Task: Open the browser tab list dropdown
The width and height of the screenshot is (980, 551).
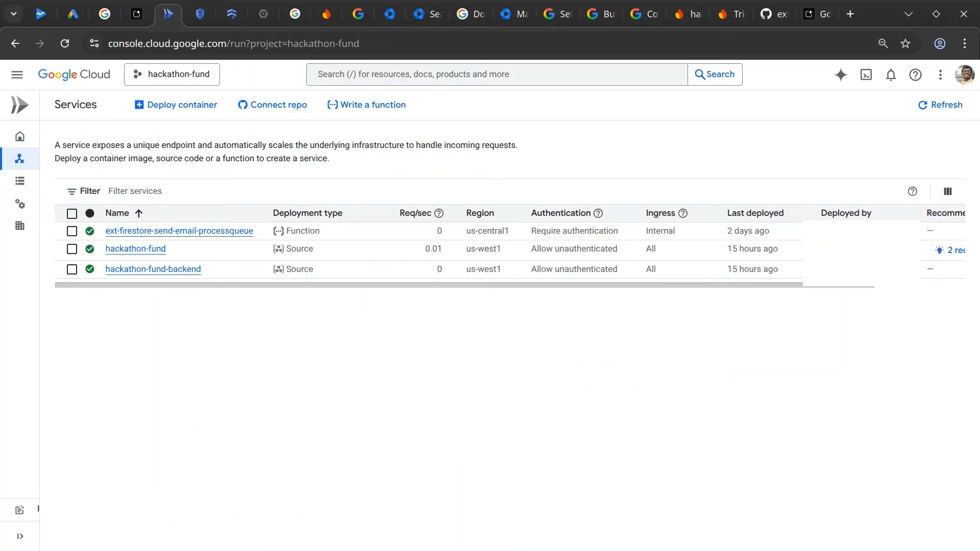Action: (x=14, y=14)
